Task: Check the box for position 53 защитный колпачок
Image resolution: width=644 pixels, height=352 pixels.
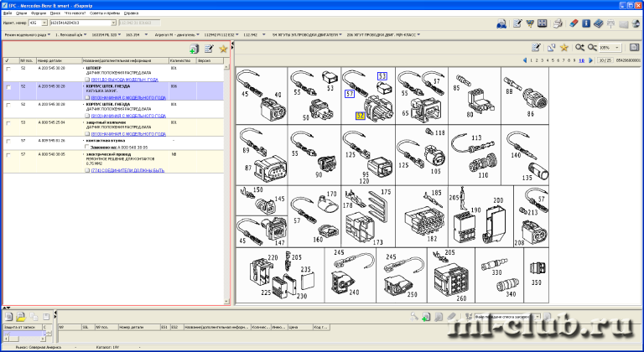Action: pyautogui.click(x=8, y=123)
